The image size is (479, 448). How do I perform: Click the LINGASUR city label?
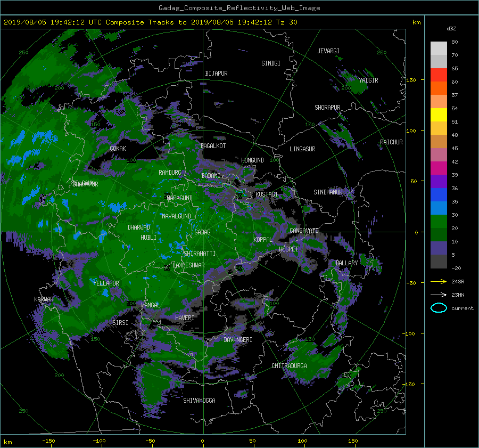pos(302,149)
